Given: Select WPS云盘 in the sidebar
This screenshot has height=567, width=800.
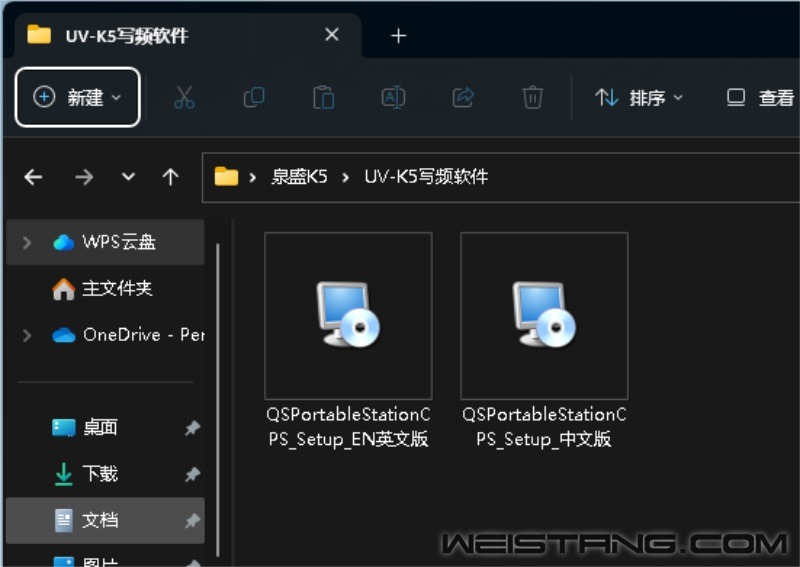Looking at the screenshot, I should coord(105,242).
